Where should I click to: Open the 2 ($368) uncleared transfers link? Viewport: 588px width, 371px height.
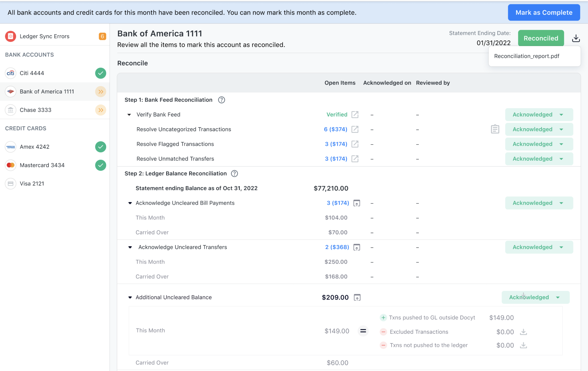click(x=337, y=247)
